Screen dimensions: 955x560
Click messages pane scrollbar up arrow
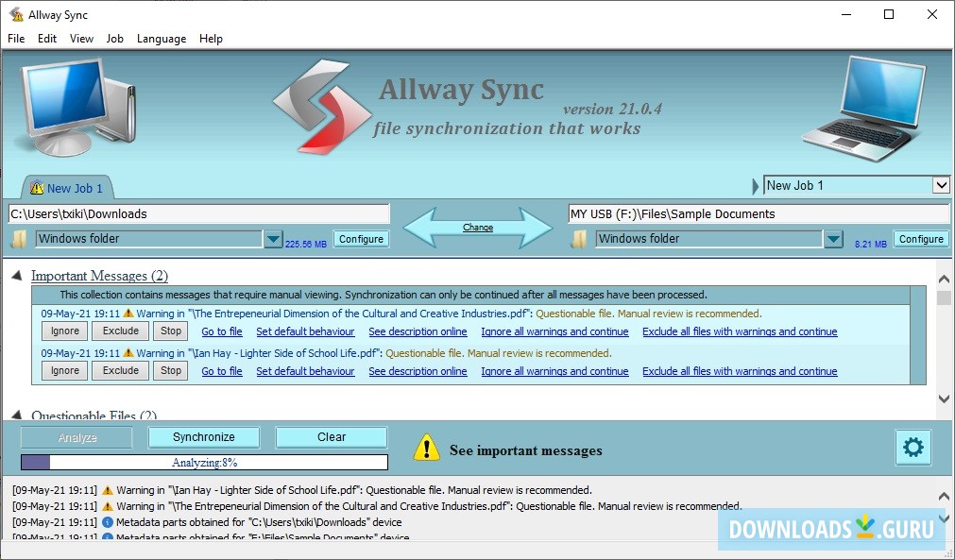click(x=944, y=280)
